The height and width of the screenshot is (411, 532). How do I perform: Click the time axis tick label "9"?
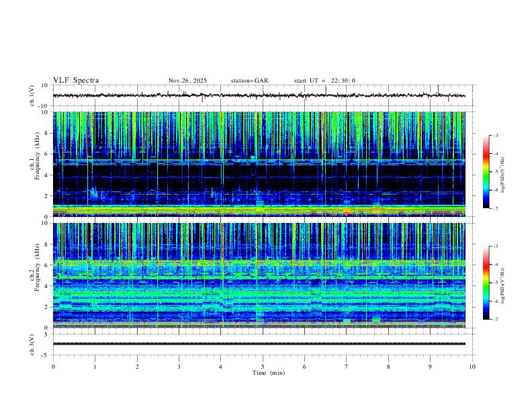pos(430,367)
